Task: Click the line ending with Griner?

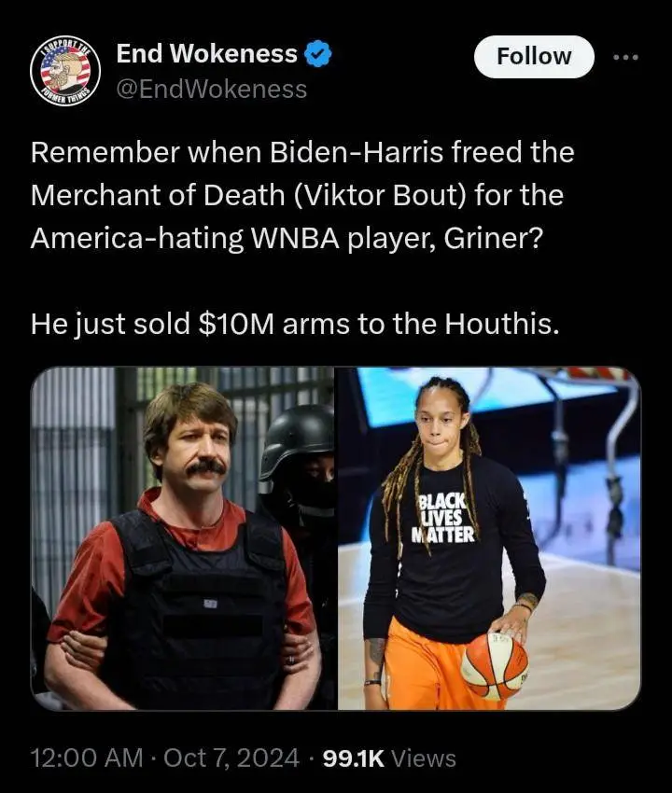Action: [x=287, y=238]
